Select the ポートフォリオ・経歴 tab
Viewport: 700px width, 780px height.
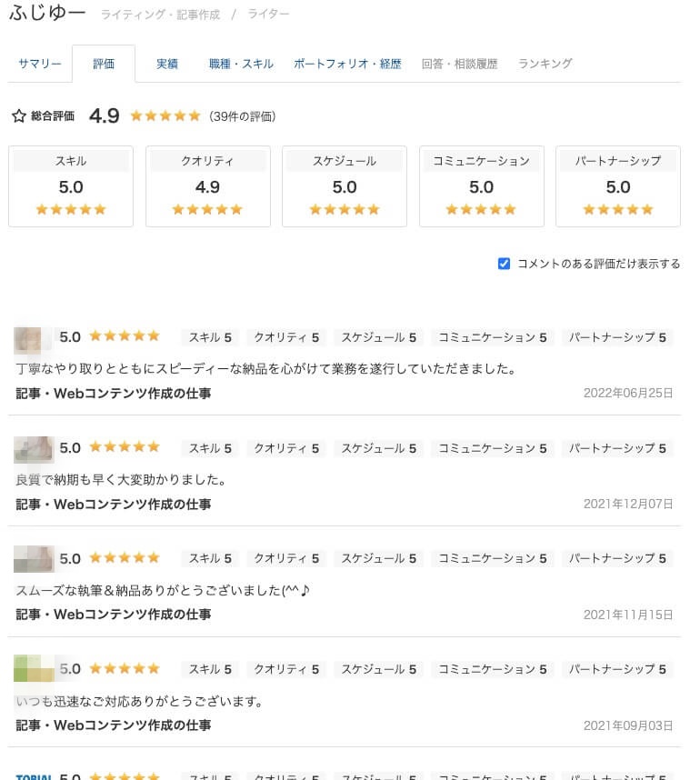[347, 64]
